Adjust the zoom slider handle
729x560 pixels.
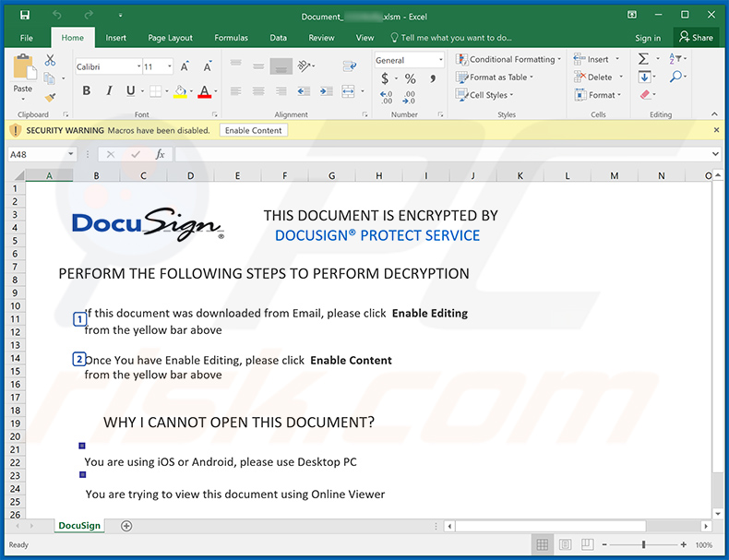pyautogui.click(x=643, y=544)
